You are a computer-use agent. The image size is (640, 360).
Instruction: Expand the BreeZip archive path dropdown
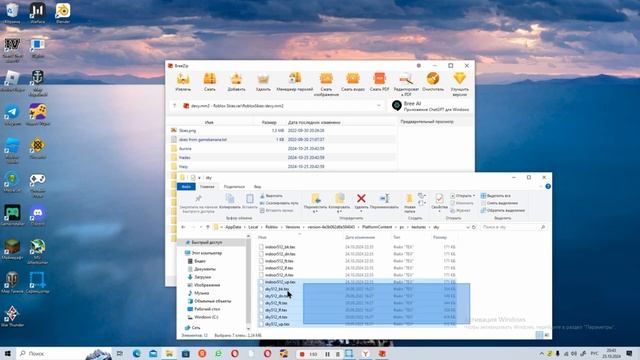pyautogui.click(x=379, y=106)
